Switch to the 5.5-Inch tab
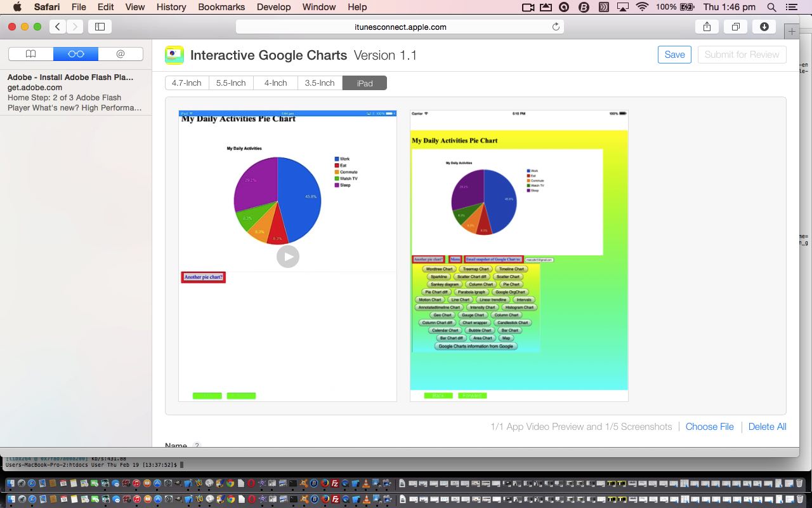The width and height of the screenshot is (812, 508). click(231, 83)
